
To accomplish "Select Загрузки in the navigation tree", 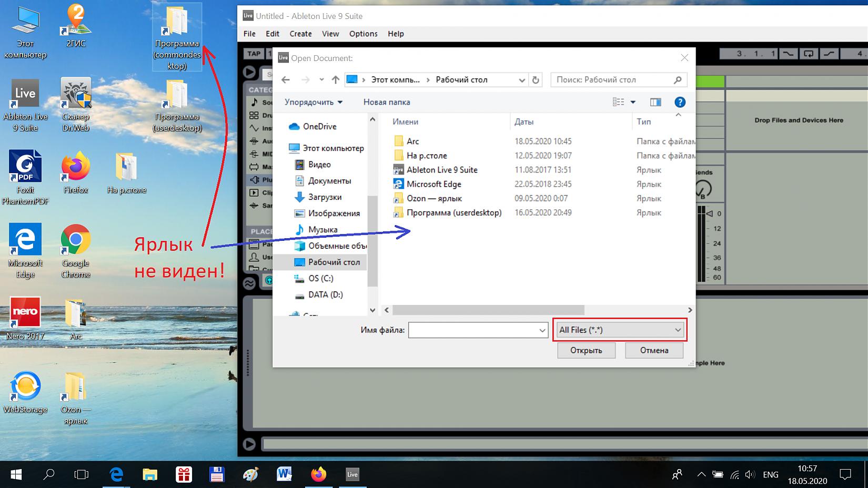I will tap(325, 197).
